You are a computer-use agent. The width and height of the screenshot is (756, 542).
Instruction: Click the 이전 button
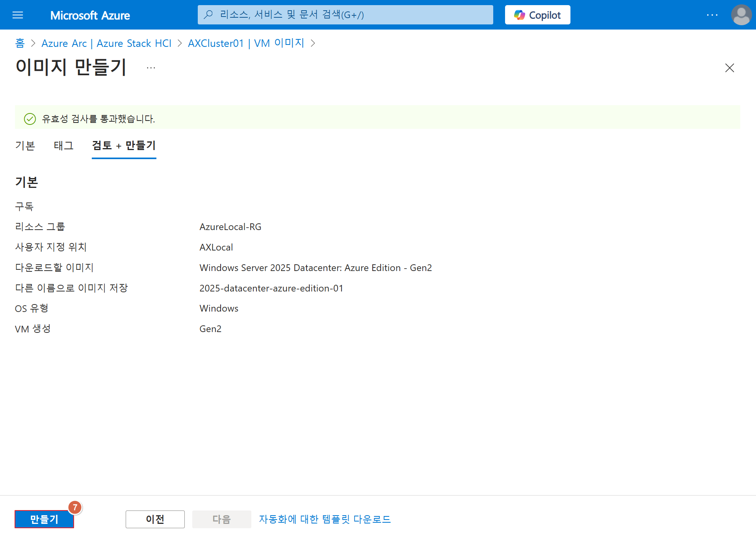click(x=155, y=519)
